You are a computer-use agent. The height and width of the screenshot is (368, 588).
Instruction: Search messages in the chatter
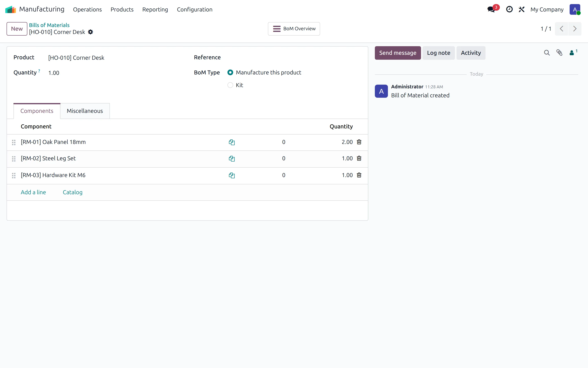(x=547, y=53)
